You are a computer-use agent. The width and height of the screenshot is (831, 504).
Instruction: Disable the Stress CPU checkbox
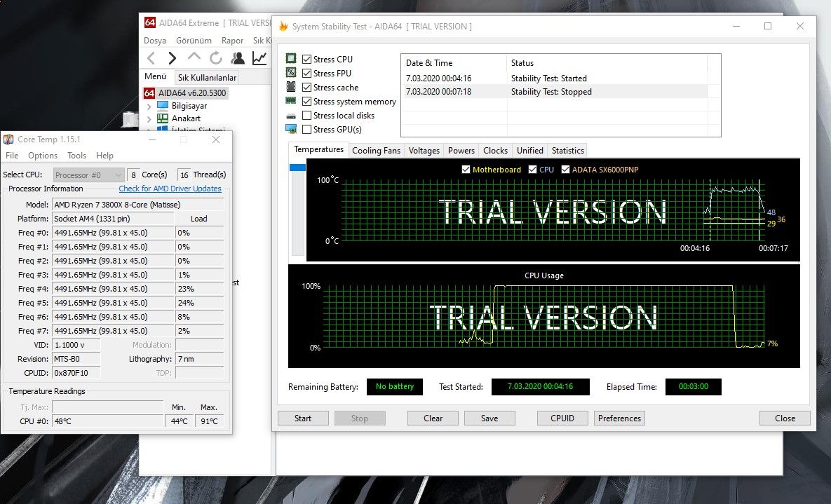pos(306,60)
